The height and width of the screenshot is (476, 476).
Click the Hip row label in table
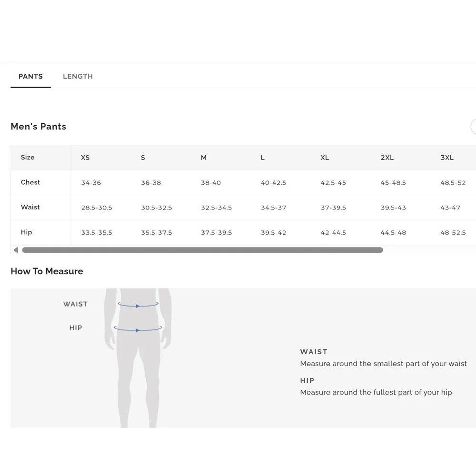pos(26,232)
